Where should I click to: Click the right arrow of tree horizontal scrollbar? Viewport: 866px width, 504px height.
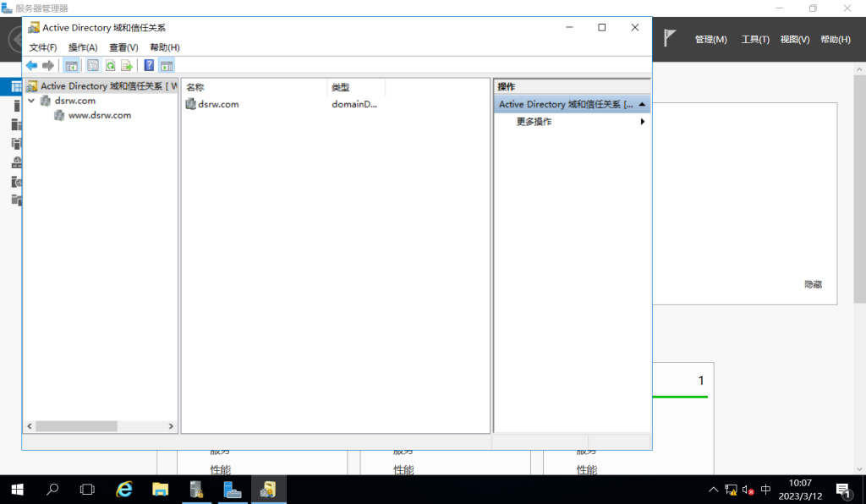point(171,426)
